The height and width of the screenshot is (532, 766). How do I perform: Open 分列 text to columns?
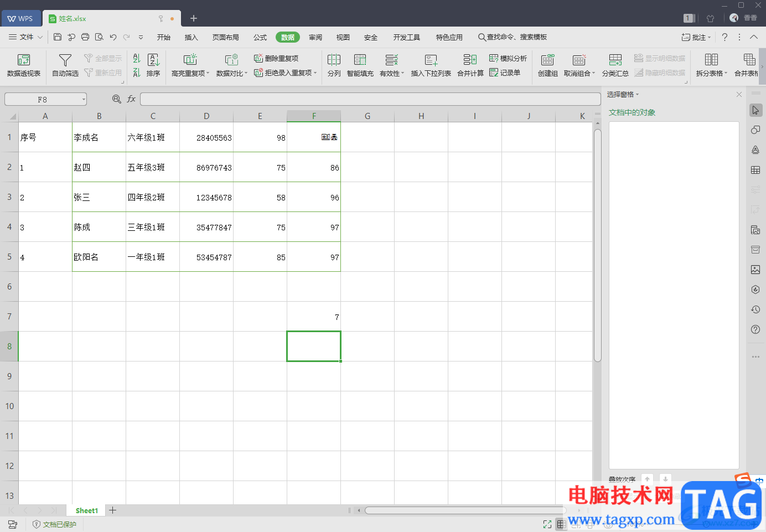click(x=334, y=65)
